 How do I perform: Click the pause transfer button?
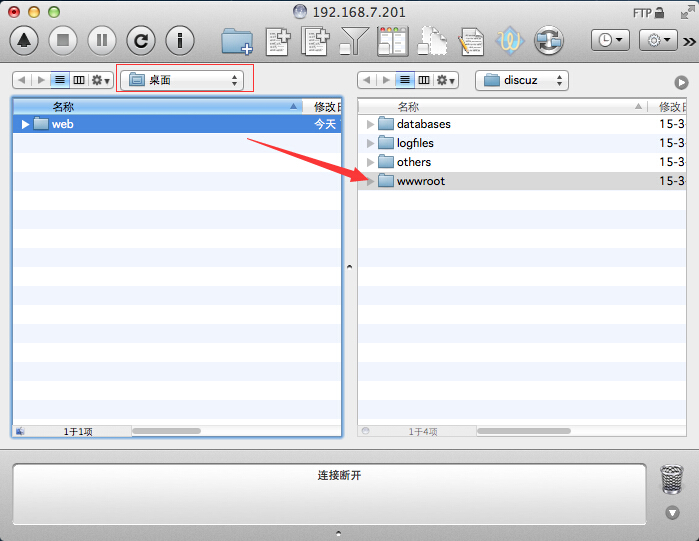(102, 41)
